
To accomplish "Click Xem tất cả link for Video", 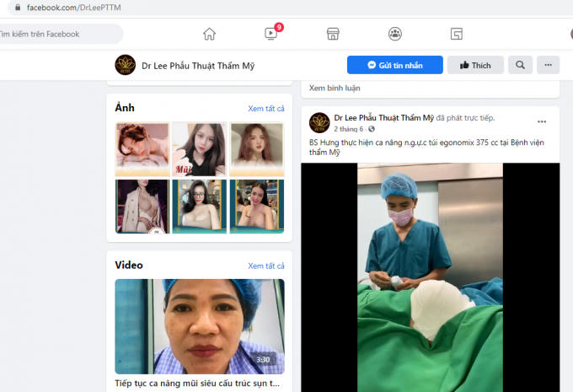I will (x=265, y=266).
